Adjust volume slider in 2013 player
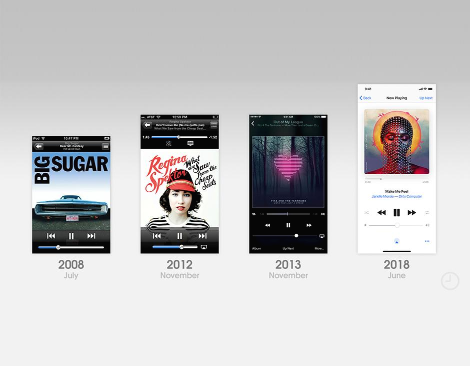 (x=285, y=236)
